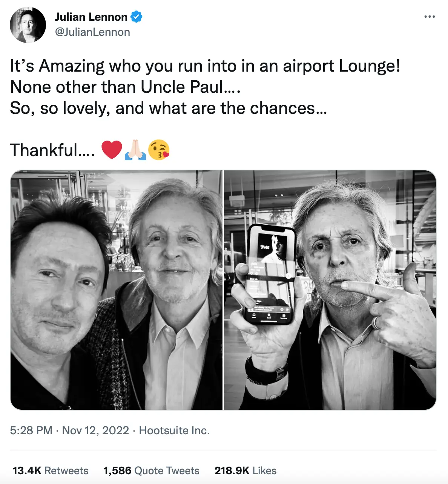This screenshot has width=448, height=484.
Task: Click the @JulianLennon handle
Action: (x=93, y=32)
